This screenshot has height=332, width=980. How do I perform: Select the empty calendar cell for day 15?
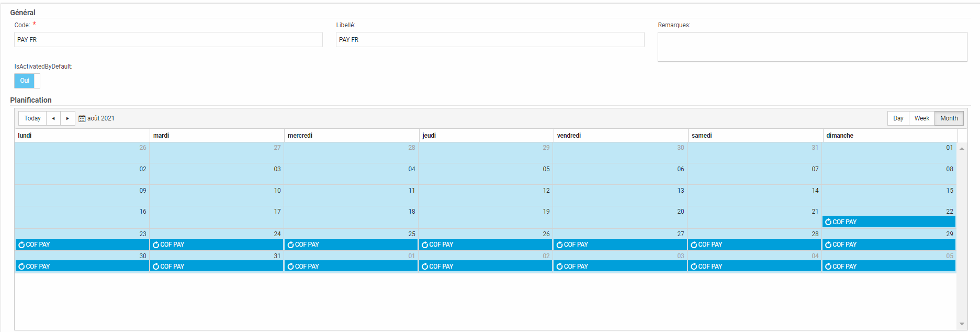[888, 198]
